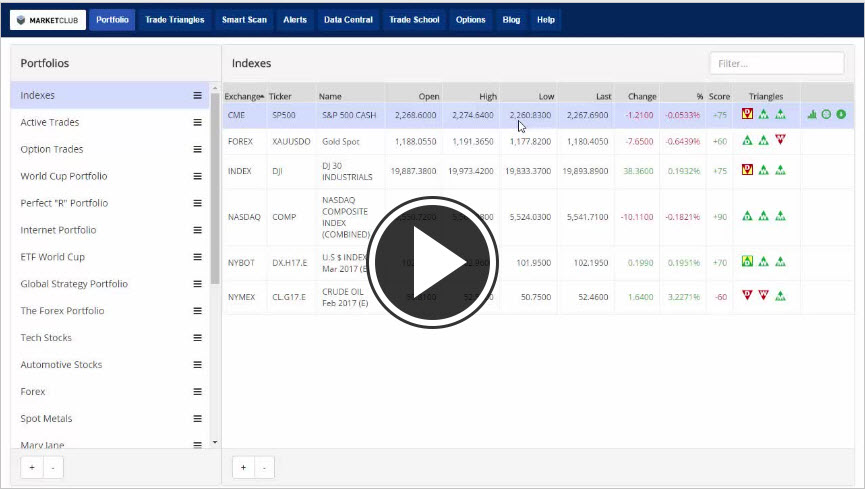The image size is (865, 489).
Task: Add a new portfolio with plus button
Action: (32, 467)
